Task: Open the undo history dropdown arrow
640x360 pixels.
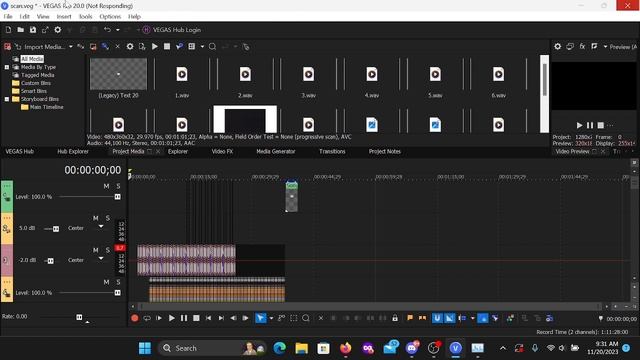Action: [x=118, y=30]
